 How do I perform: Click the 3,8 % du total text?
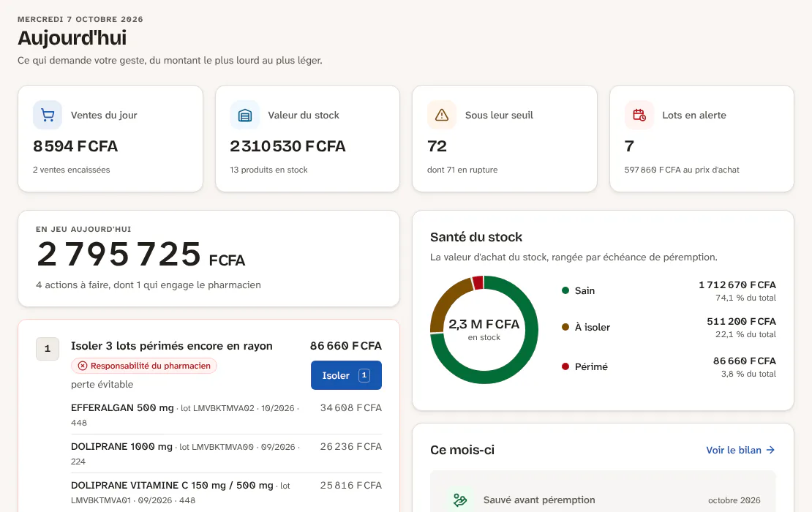click(x=749, y=374)
